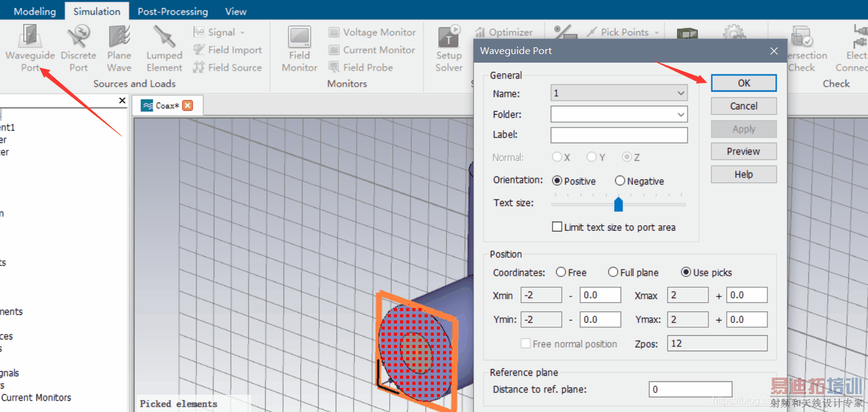Viewport: 868px width, 412px height.
Task: Open the Post-Processing tab
Action: (x=172, y=11)
